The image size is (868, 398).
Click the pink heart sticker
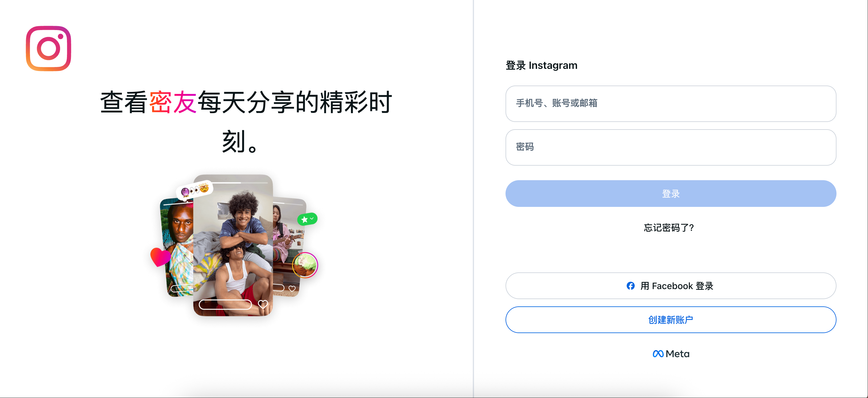pyautogui.click(x=160, y=257)
